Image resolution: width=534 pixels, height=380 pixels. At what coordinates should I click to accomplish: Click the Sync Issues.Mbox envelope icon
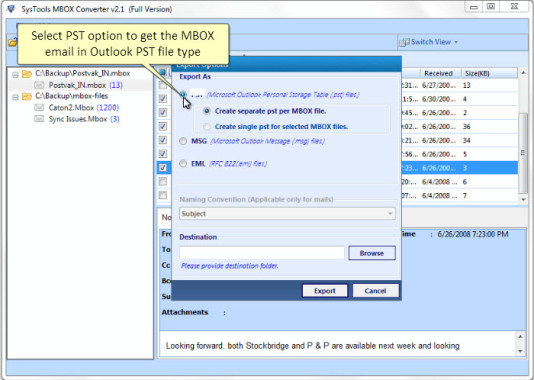coord(39,119)
